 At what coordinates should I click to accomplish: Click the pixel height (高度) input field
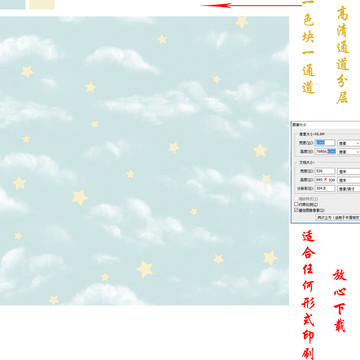(325, 151)
